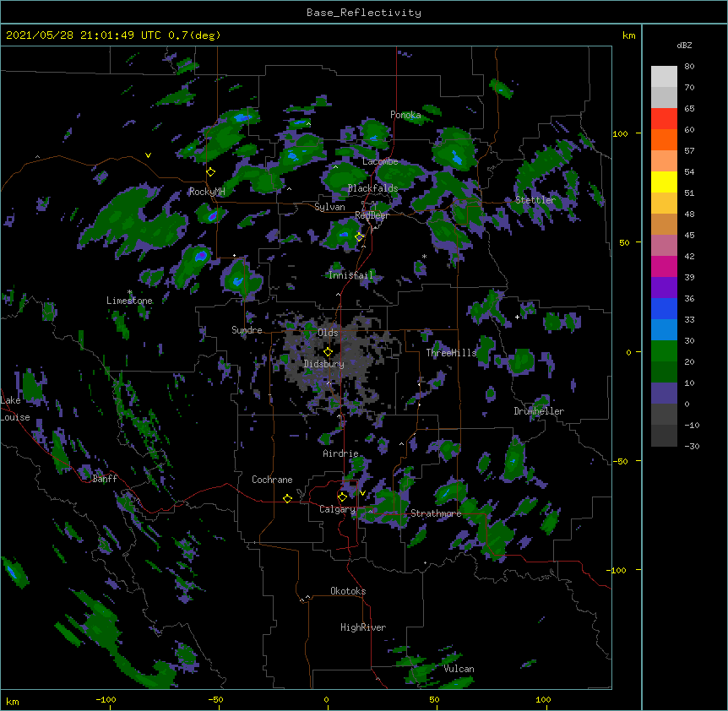Click the yellow V marker northwest of RockyMH
728x711 pixels.
click(x=148, y=155)
